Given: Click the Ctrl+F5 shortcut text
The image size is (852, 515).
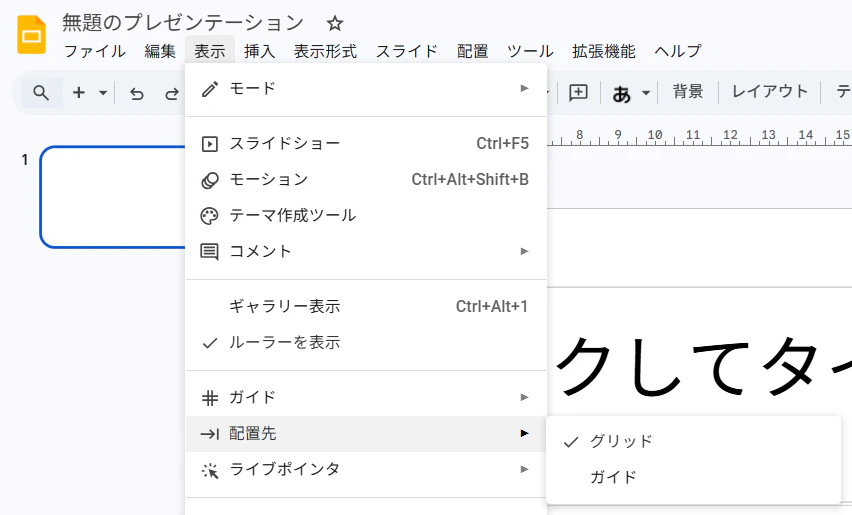Looking at the screenshot, I should point(502,143).
